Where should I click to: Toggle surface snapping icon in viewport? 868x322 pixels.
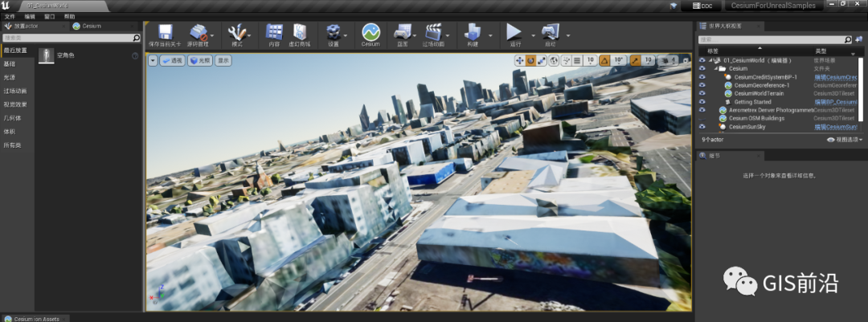coord(567,61)
